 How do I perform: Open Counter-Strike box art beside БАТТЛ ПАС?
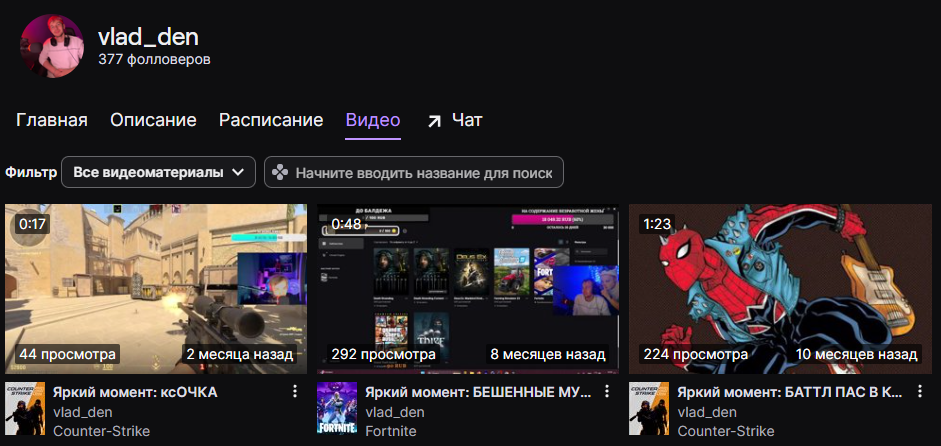(649, 409)
